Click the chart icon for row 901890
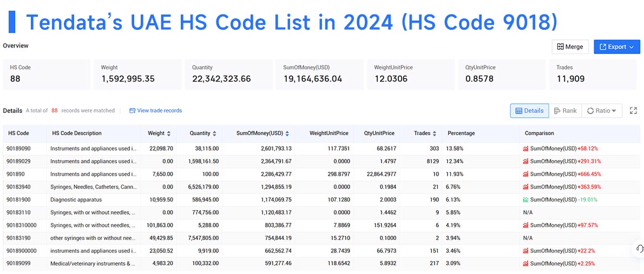 [525, 174]
